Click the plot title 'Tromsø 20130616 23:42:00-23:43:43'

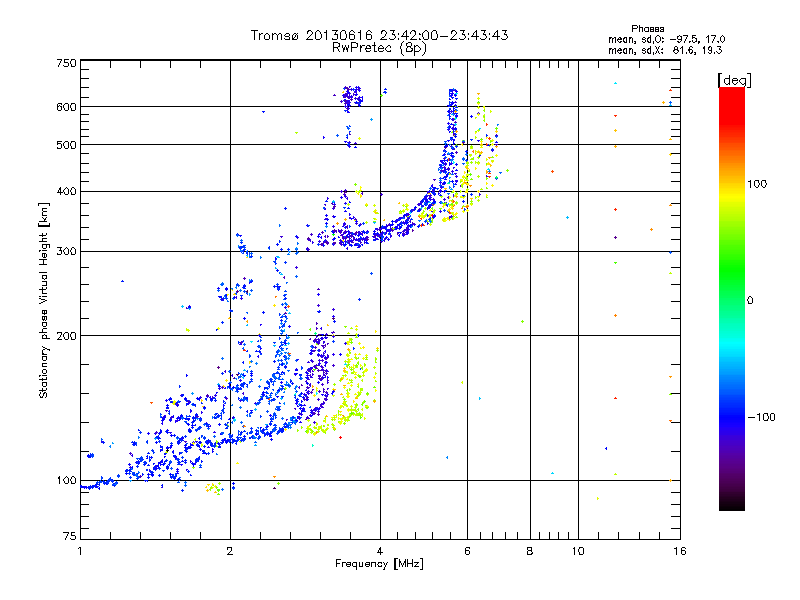pyautogui.click(x=379, y=35)
